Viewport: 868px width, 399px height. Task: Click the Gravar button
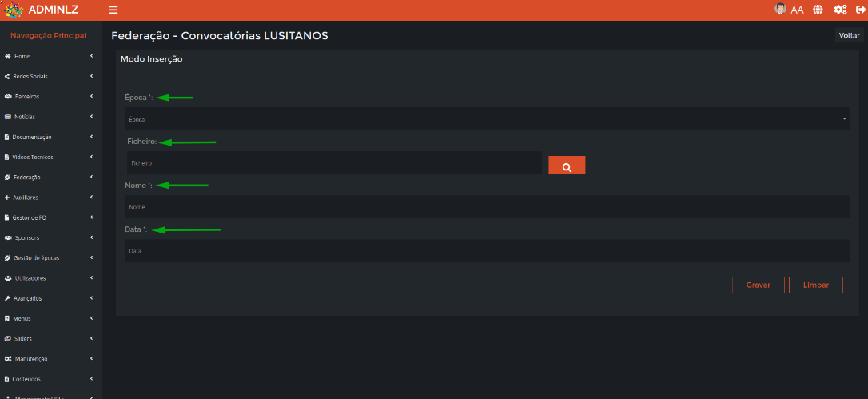[759, 285]
